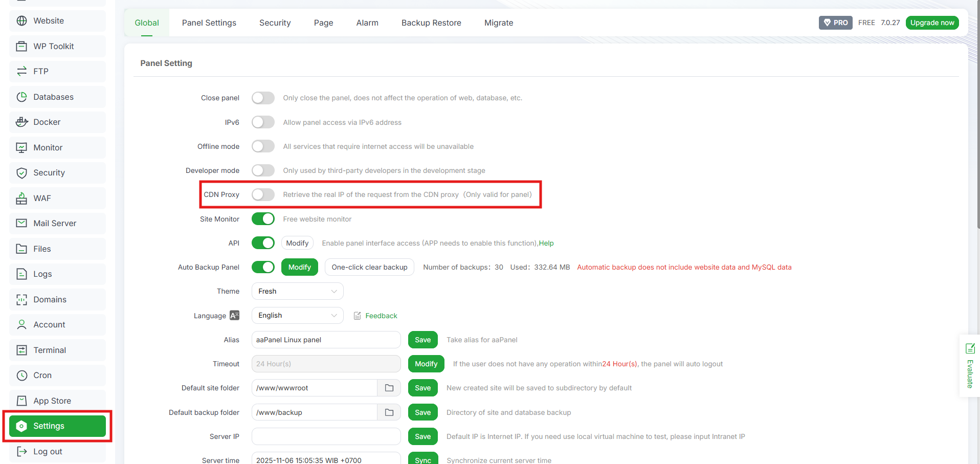Open the Migrate tab
980x464 pixels.
tap(499, 23)
